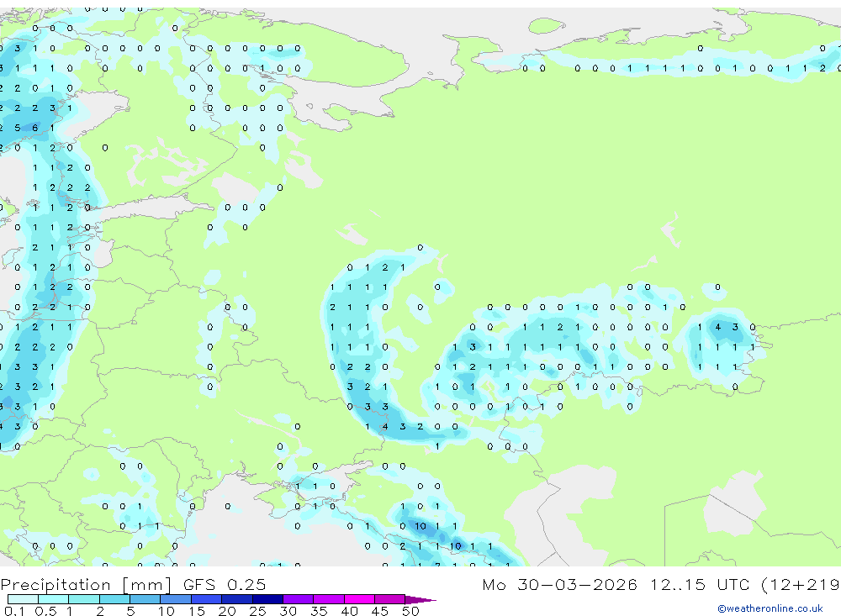Click the '50' legend scale label
The width and height of the screenshot is (841, 616).
(410, 611)
